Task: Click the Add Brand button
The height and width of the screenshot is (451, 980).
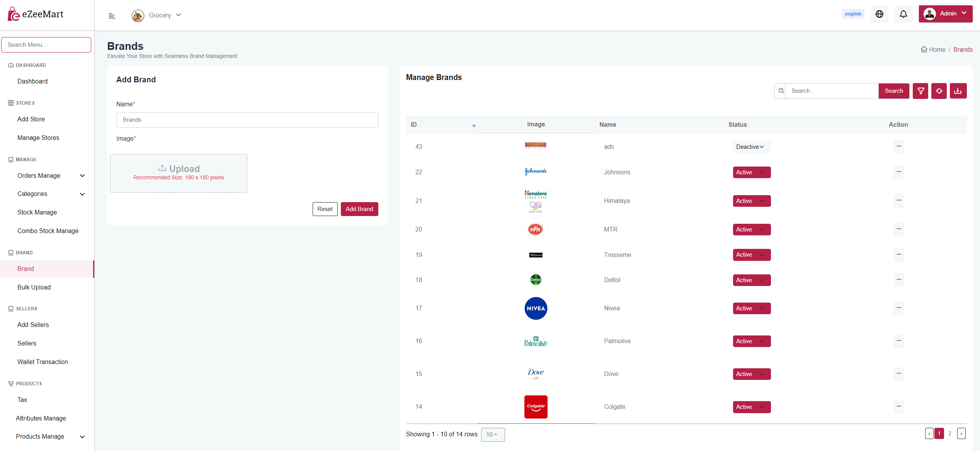Action: point(359,209)
